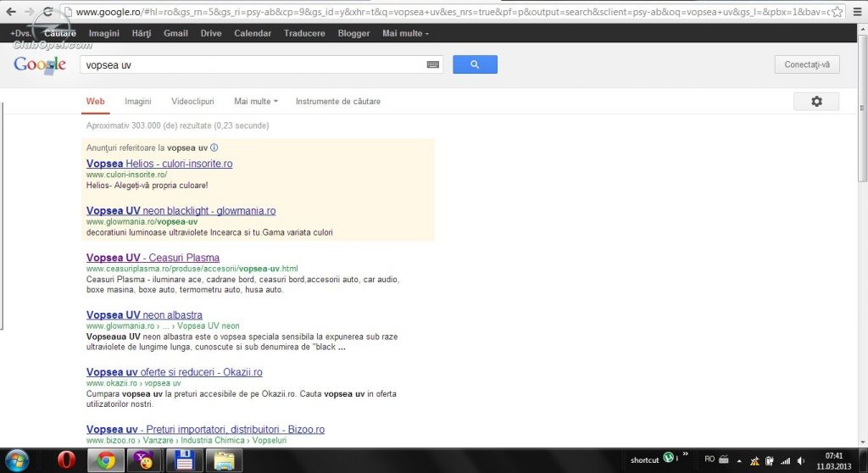Open the Vopsea UV neon albastra result
This screenshot has width=868, height=473.
(144, 314)
